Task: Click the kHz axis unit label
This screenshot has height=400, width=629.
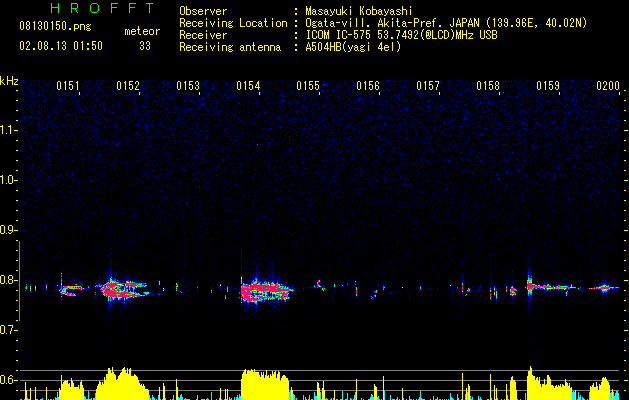Action: click(9, 81)
